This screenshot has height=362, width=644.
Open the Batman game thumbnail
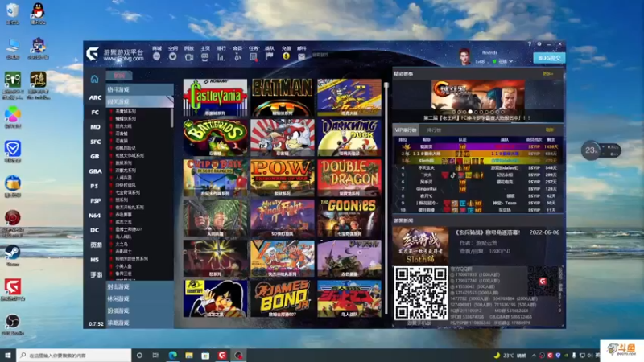tap(283, 97)
